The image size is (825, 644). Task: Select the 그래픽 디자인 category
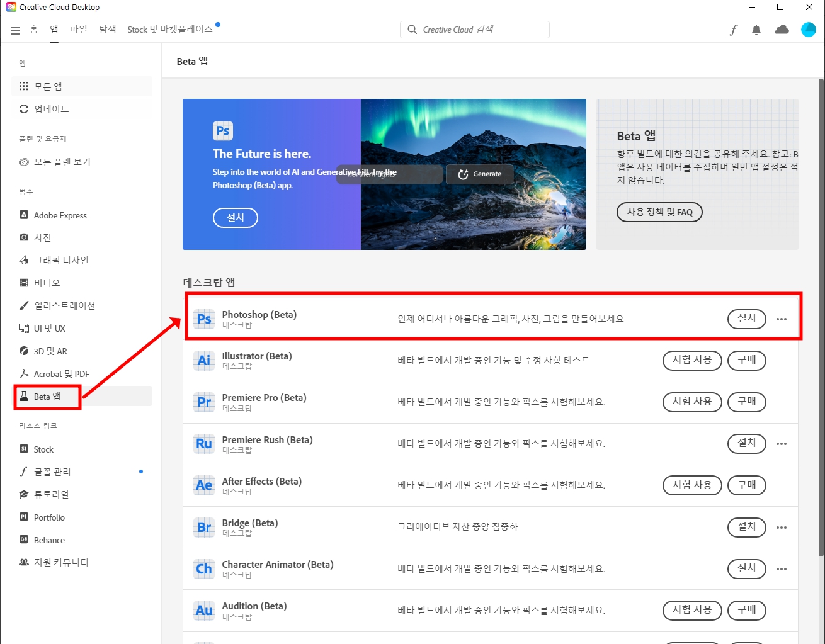point(82,260)
